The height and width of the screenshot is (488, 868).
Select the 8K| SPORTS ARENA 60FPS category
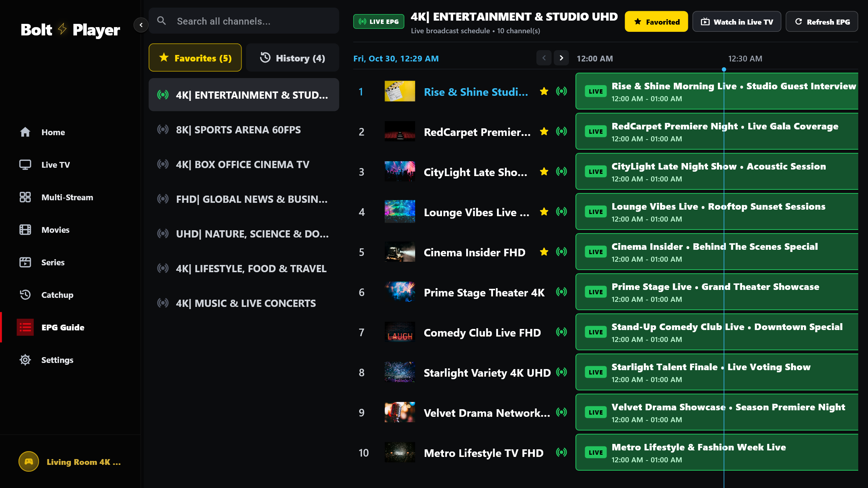(x=244, y=129)
